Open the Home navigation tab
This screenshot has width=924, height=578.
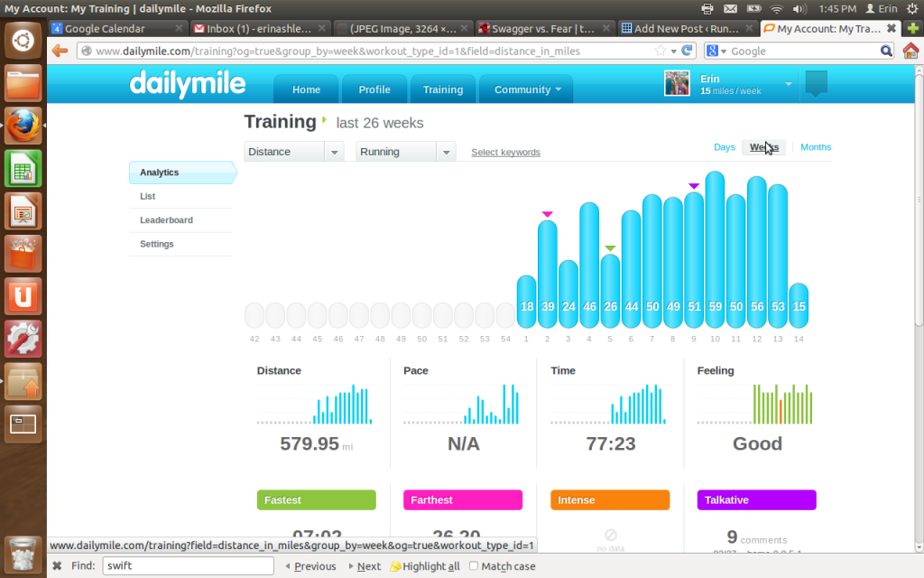pyautogui.click(x=306, y=89)
